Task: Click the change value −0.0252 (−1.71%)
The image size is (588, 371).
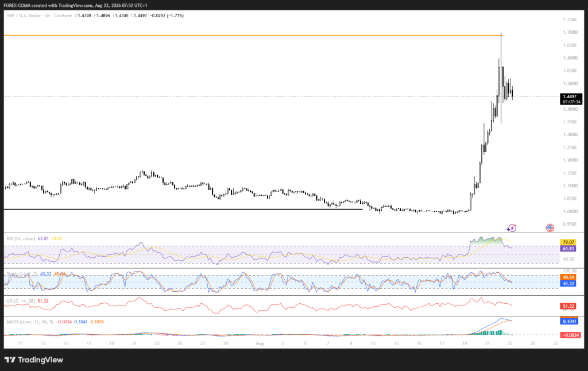Action: click(167, 16)
